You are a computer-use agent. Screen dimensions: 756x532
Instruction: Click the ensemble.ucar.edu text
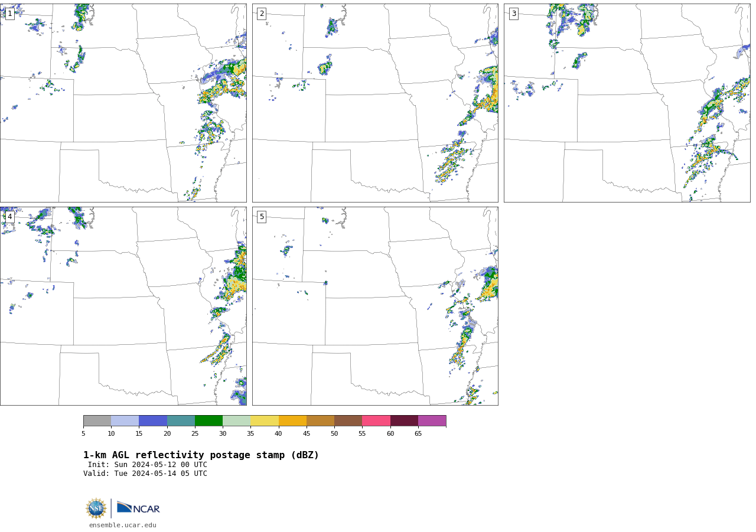123,525
